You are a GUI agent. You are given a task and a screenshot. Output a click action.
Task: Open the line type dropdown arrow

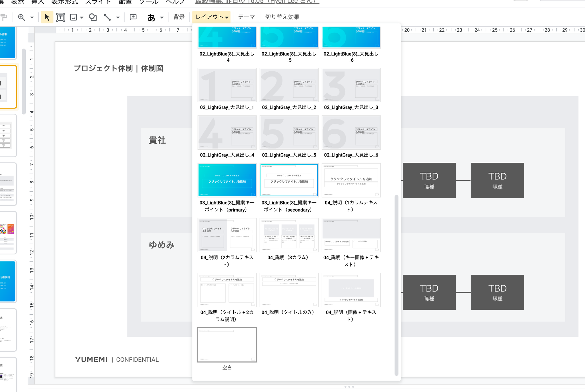118,17
